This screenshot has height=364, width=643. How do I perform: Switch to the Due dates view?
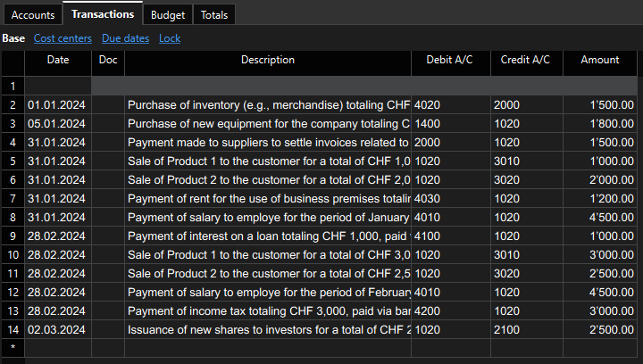point(125,38)
